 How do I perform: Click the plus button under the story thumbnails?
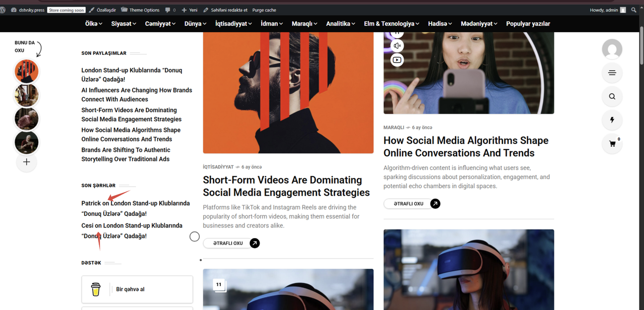point(27,162)
